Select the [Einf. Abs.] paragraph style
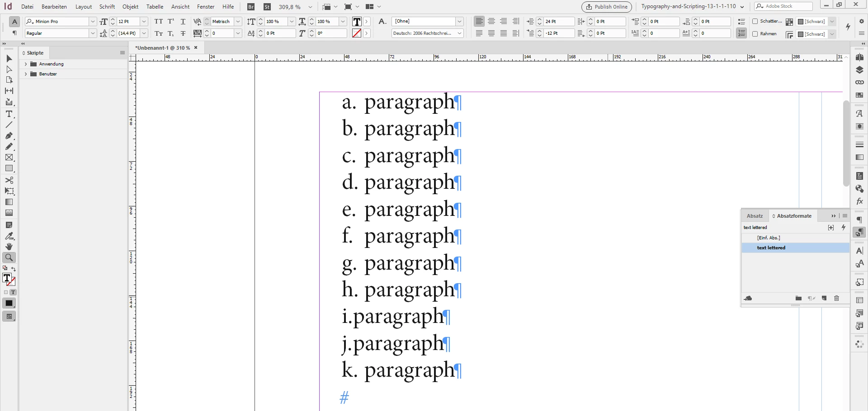868x411 pixels. tap(795, 238)
